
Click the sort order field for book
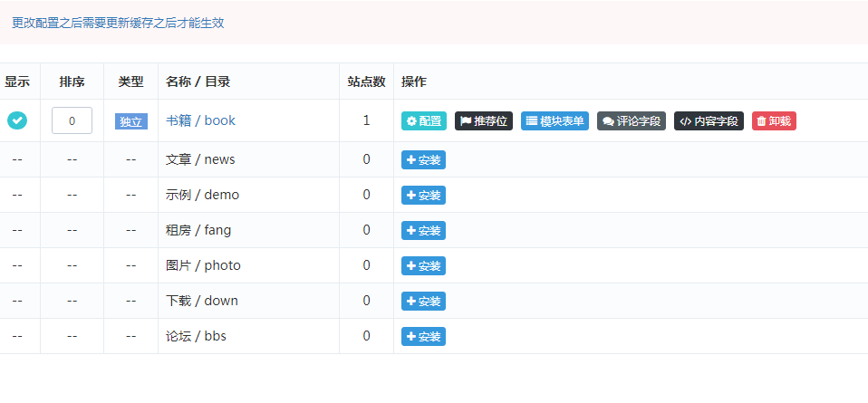coord(72,120)
